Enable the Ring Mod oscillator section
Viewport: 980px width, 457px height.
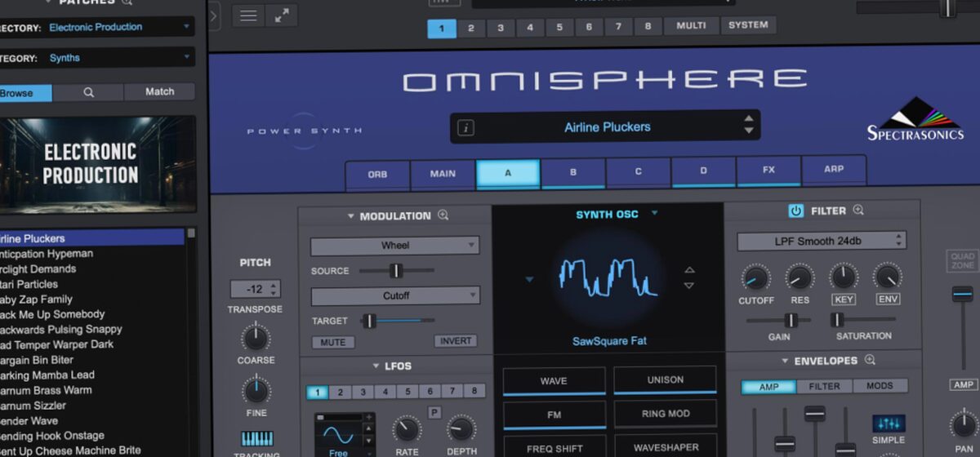[666, 413]
